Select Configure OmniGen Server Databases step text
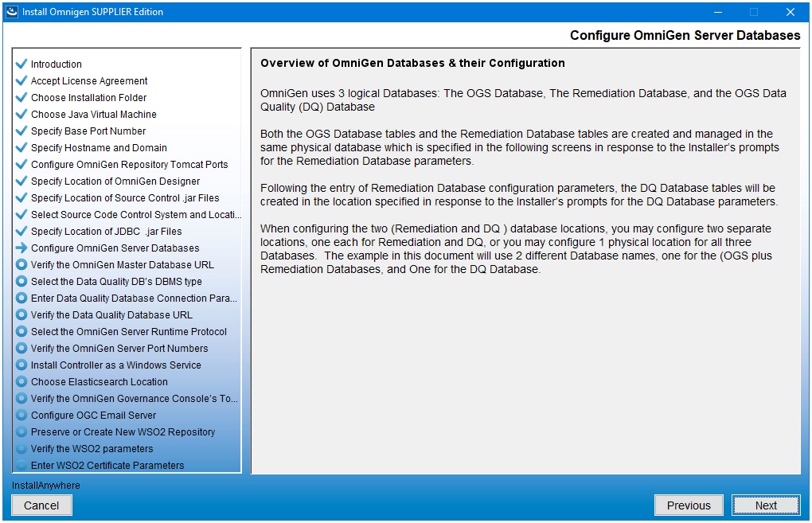 pos(115,248)
